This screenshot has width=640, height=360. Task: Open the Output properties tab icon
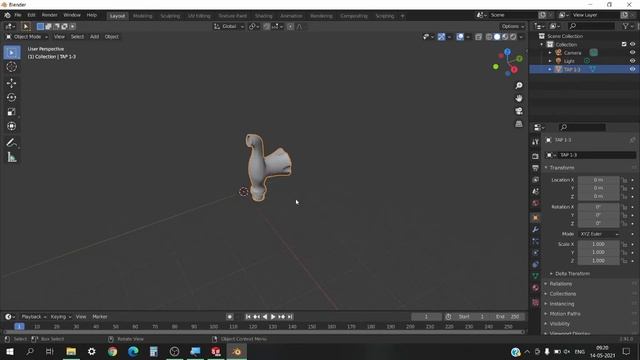(536, 168)
